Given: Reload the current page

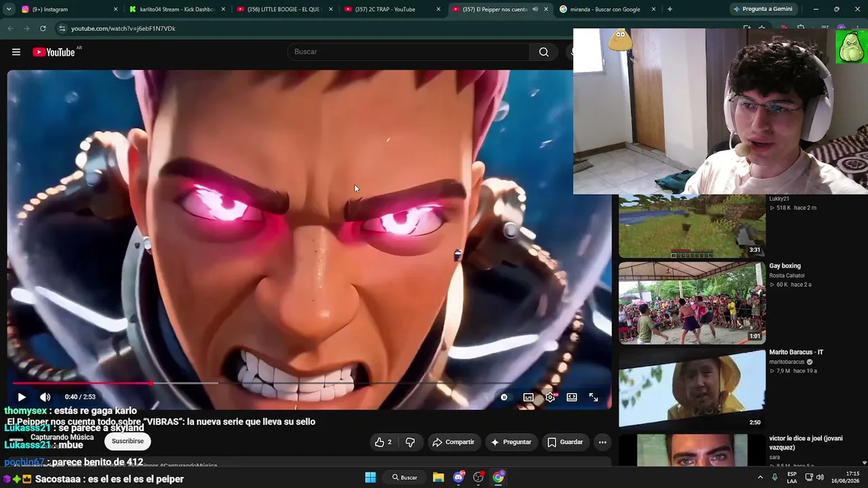Looking at the screenshot, I should [x=43, y=28].
